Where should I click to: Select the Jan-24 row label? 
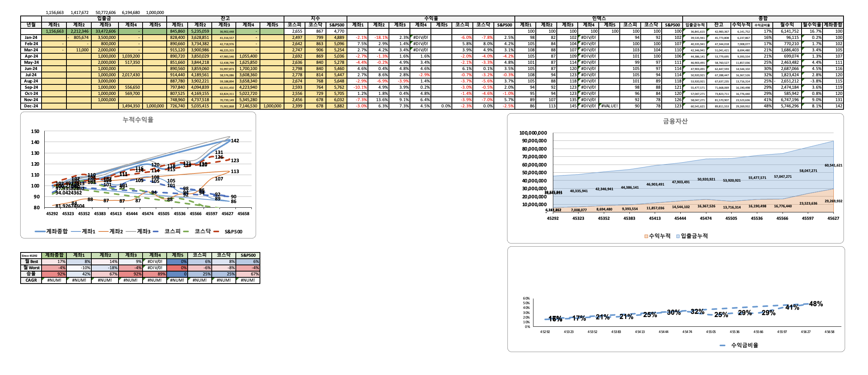(x=31, y=38)
